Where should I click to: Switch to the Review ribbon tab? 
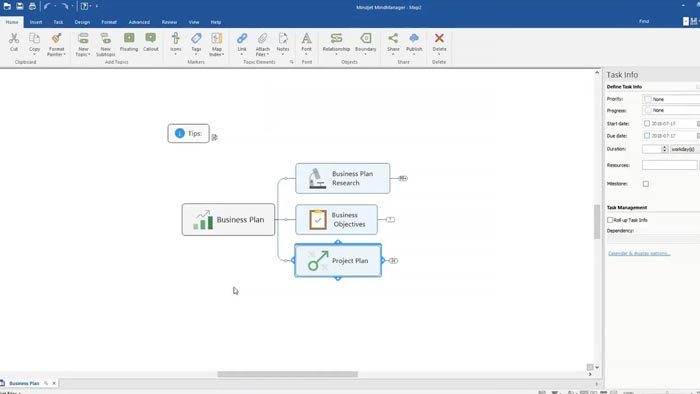(x=169, y=22)
